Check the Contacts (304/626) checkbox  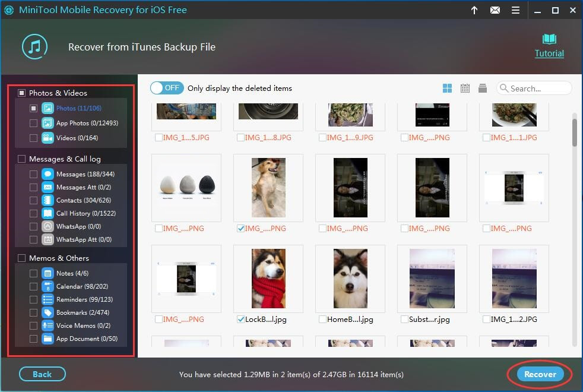tap(33, 200)
